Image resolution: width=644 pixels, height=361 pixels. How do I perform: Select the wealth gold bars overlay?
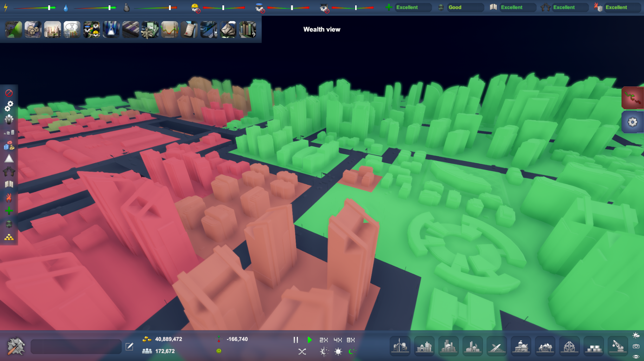tap(9, 237)
